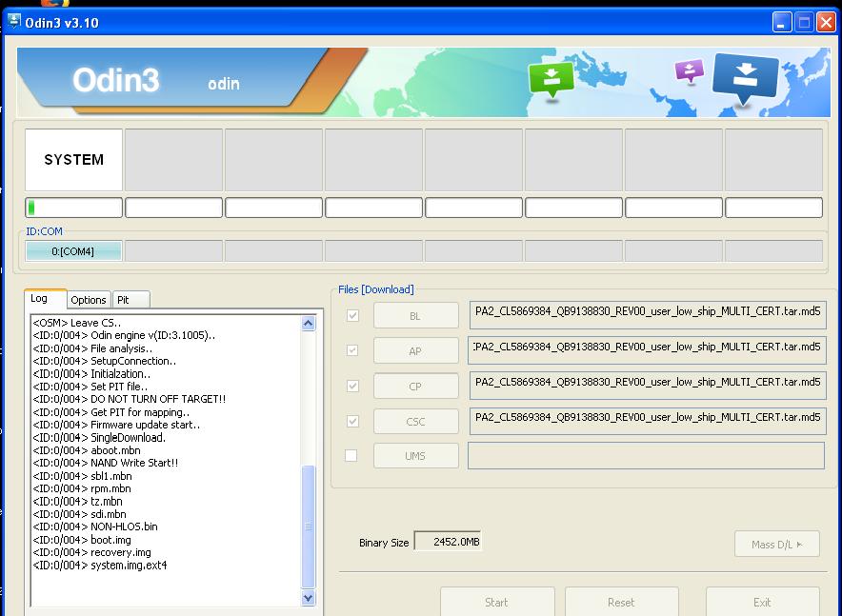
Task: Click the 'NON-HLOS.bin' log line
Action: click(95, 527)
